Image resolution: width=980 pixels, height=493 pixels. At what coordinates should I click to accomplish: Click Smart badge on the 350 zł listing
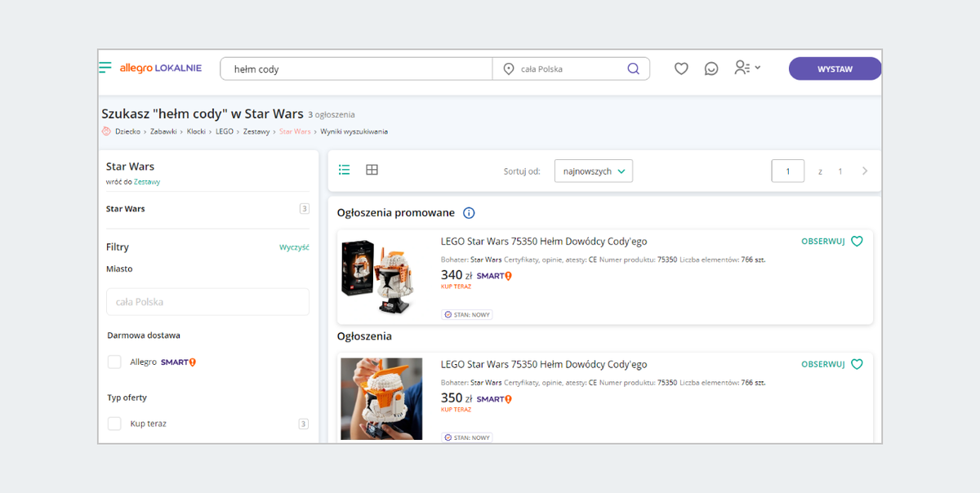(x=494, y=399)
